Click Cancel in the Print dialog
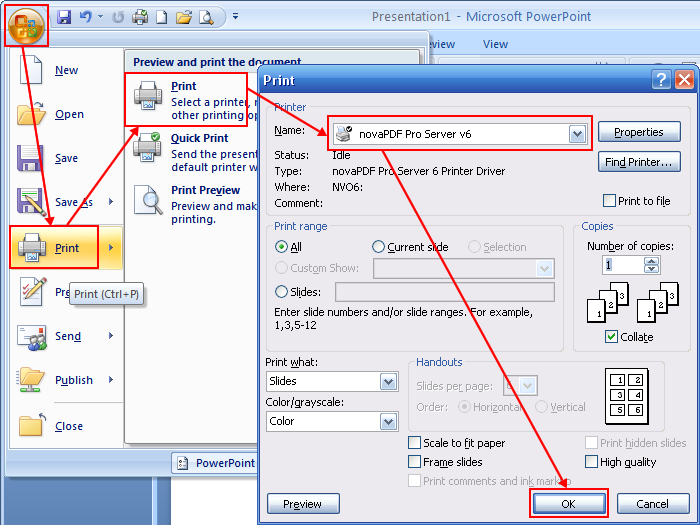The width and height of the screenshot is (700, 525). tap(653, 504)
